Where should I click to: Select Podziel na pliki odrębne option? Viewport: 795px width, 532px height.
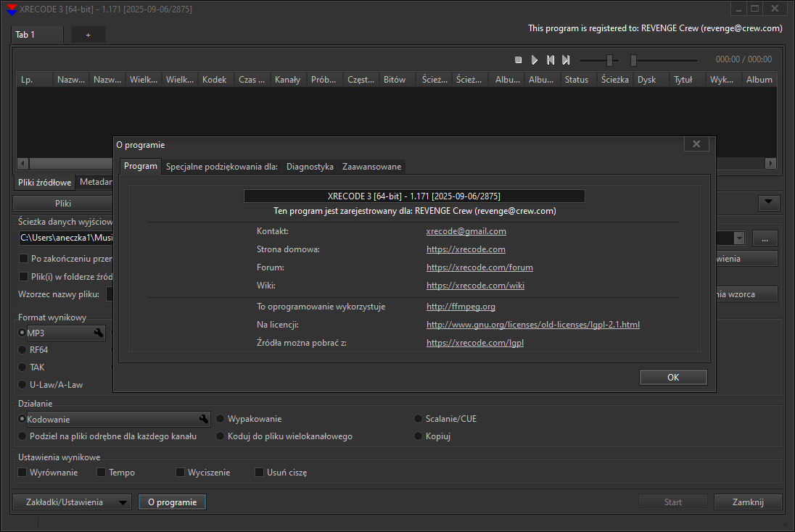pyautogui.click(x=107, y=436)
